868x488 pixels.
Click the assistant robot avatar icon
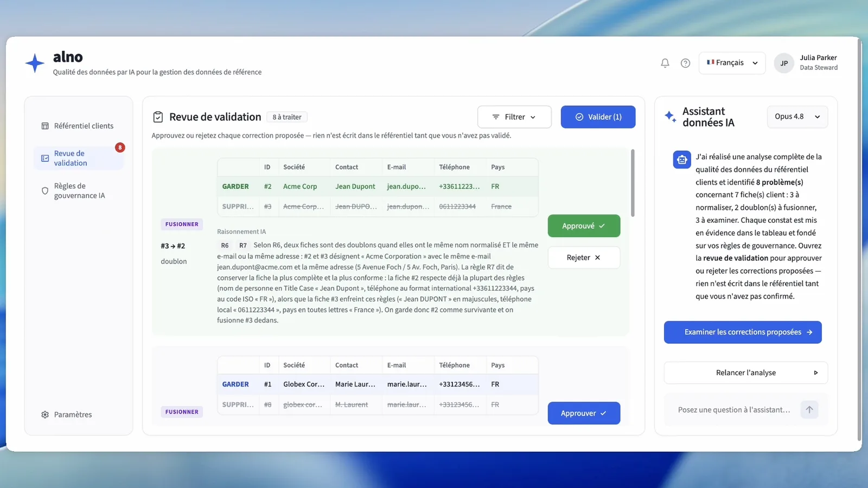click(682, 159)
